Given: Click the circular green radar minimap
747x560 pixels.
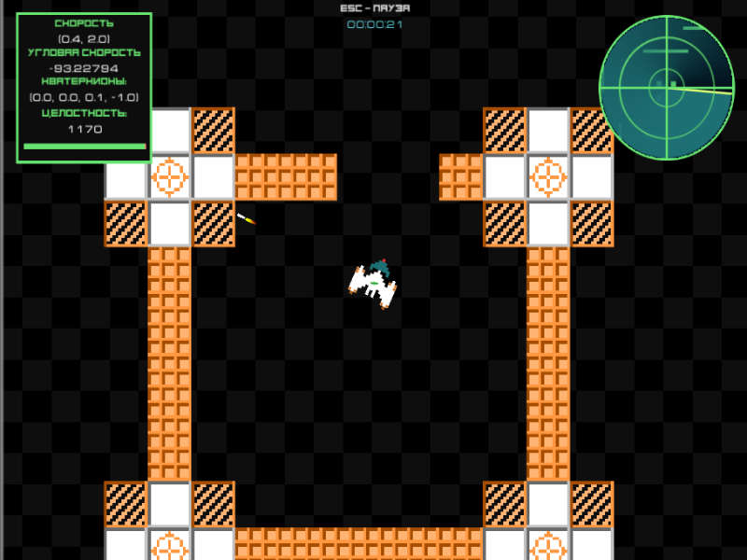Looking at the screenshot, I should pyautogui.click(x=667, y=88).
